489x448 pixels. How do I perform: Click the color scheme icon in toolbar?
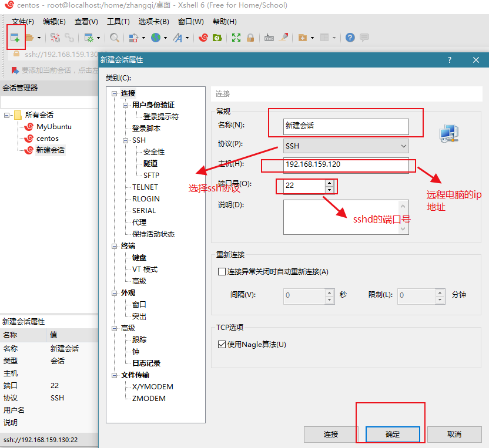133,38
